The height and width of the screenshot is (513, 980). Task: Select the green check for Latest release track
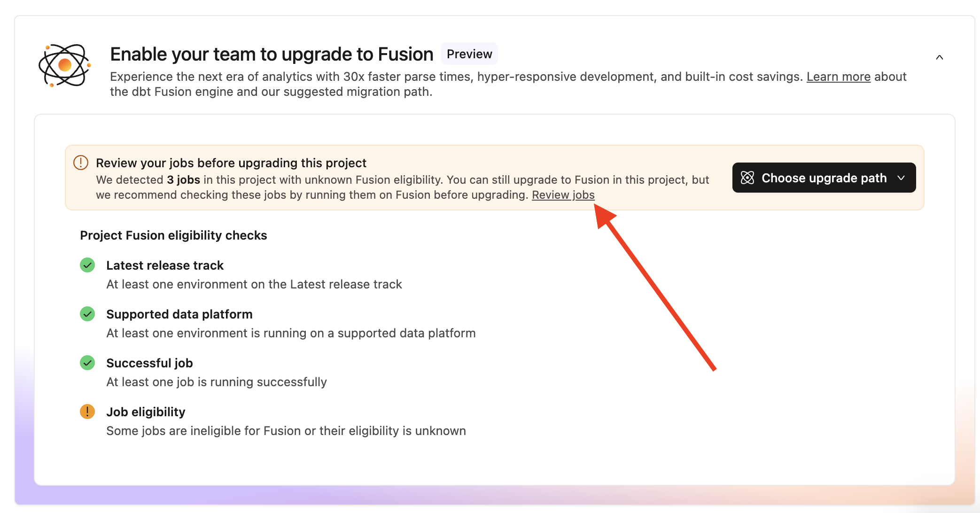[87, 265]
